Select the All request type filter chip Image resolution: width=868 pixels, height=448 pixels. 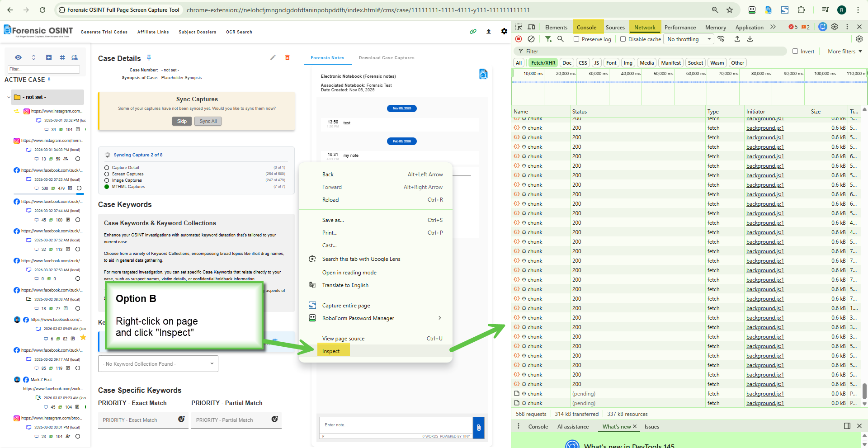[519, 63]
